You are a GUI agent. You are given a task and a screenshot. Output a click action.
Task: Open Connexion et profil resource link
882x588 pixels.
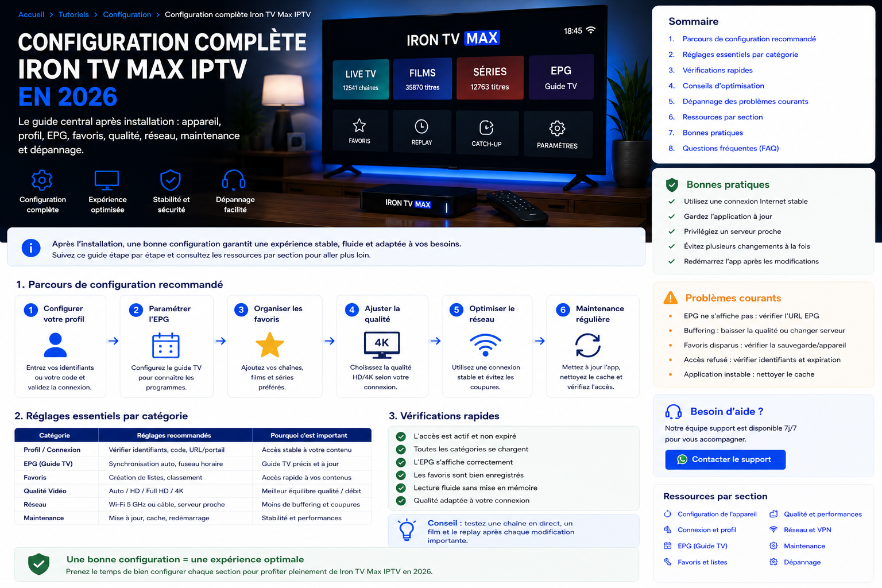[x=707, y=530]
